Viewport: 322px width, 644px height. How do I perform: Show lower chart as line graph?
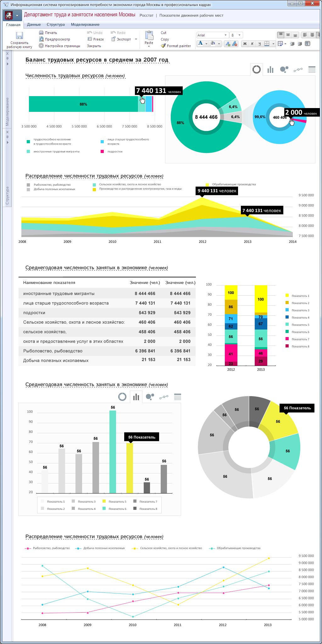click(164, 397)
